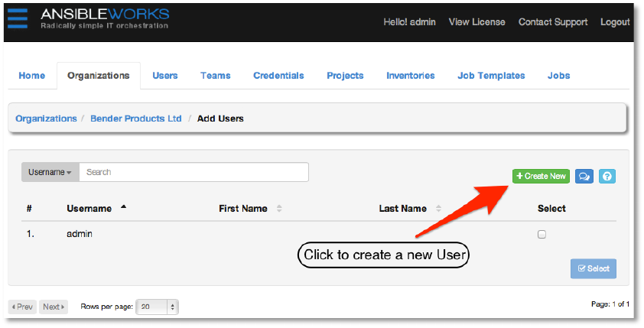Click the activity stream chat icon

click(x=584, y=177)
